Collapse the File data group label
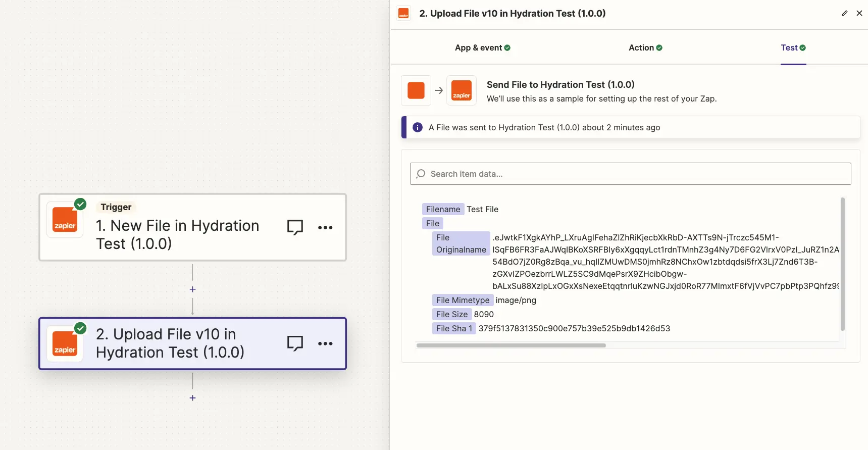Image resolution: width=868 pixels, height=450 pixels. click(433, 223)
